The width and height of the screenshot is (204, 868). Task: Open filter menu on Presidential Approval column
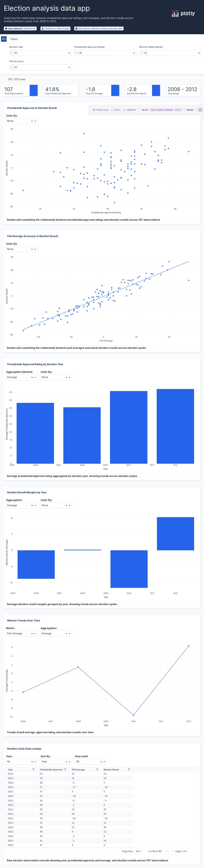[x=65, y=770]
